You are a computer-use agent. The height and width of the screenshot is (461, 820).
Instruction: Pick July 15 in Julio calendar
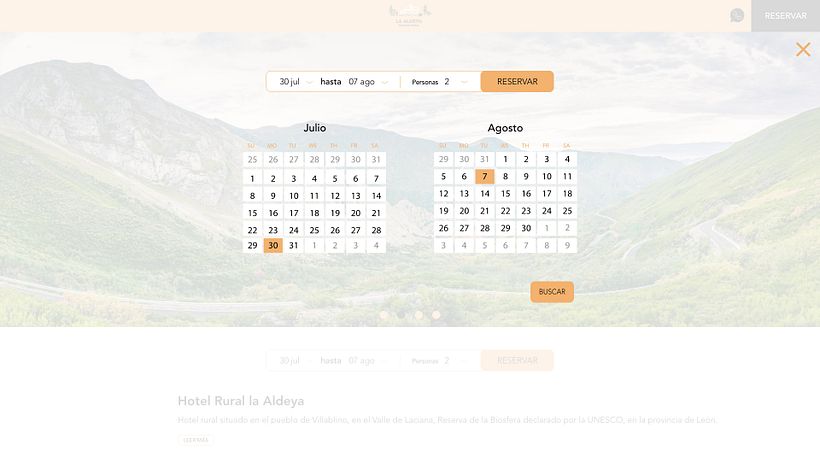click(253, 213)
